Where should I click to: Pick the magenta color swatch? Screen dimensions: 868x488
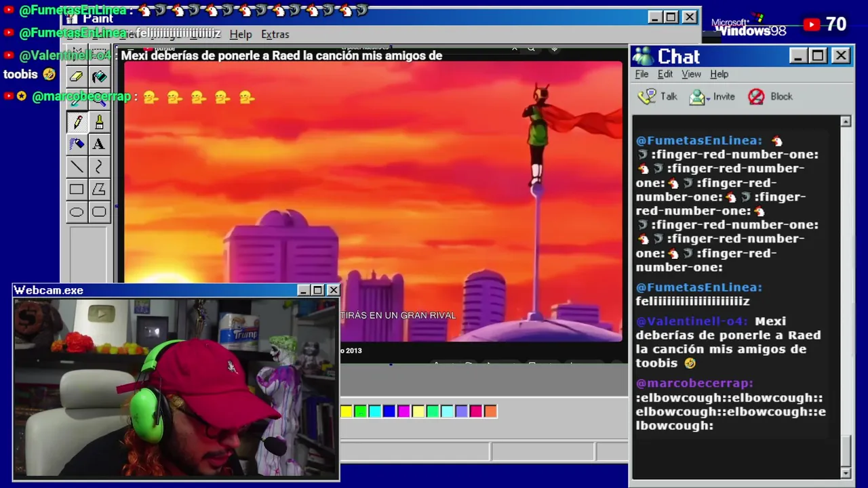coord(404,411)
